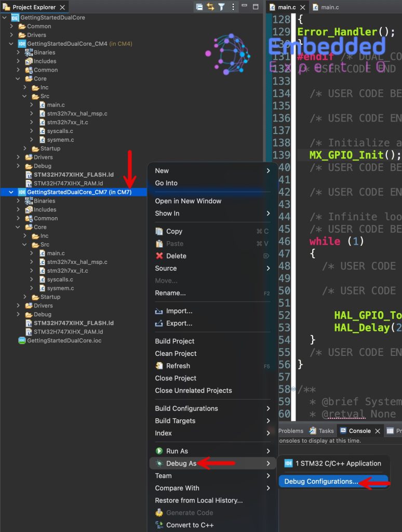Minimize the Project Explorer panel
The height and width of the screenshot is (532, 402).
[x=244, y=7]
